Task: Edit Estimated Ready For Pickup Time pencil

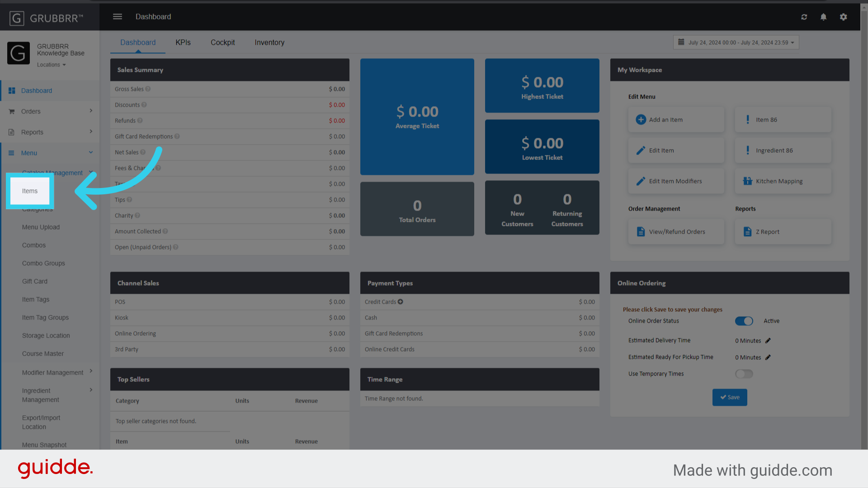Action: tap(768, 357)
